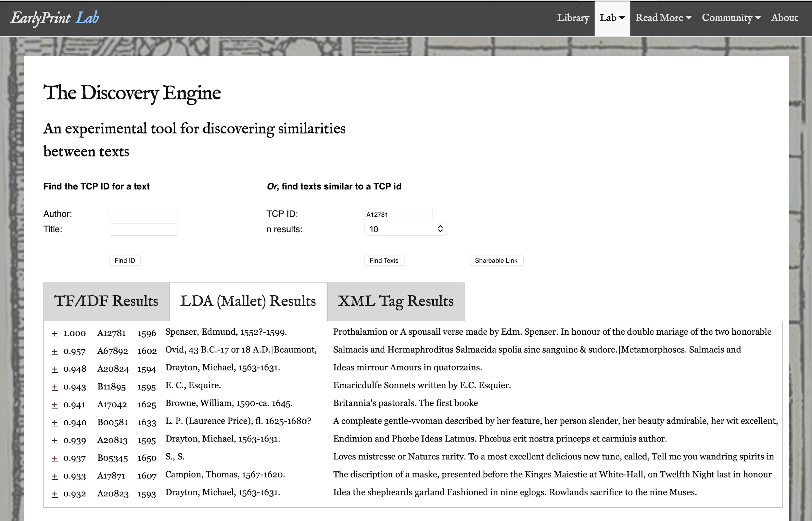Click plus icon beside A20823 shepheards garland

pyautogui.click(x=55, y=494)
